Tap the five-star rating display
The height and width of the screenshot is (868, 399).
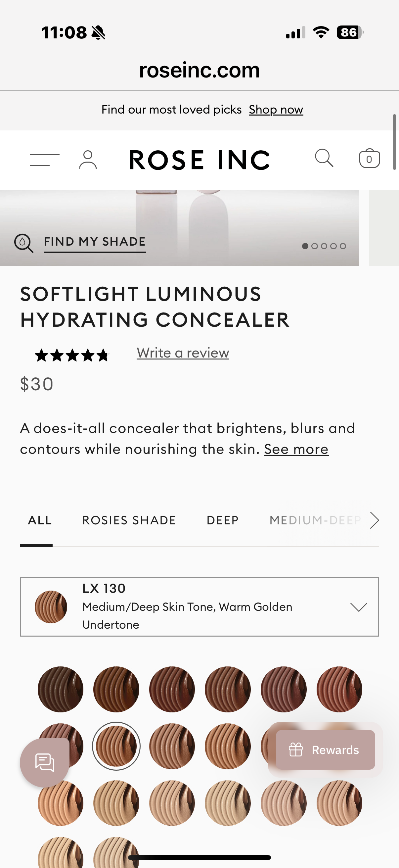click(72, 355)
